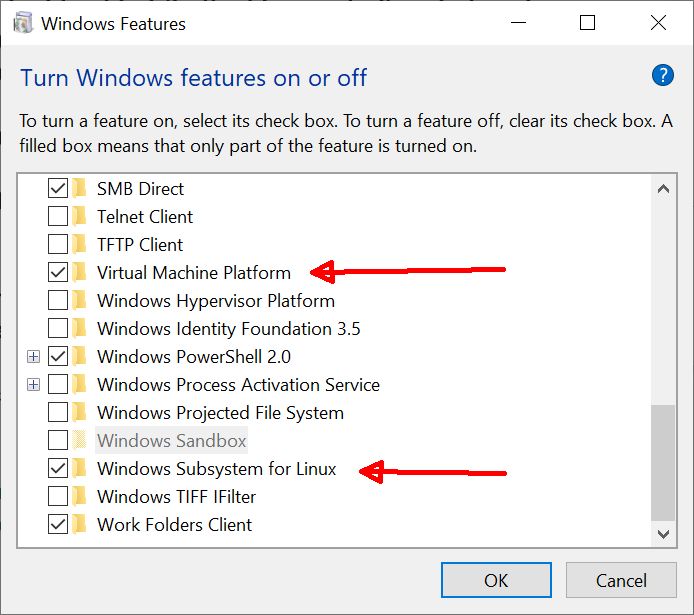
Task: Click the blue help question mark icon
Action: point(663,76)
